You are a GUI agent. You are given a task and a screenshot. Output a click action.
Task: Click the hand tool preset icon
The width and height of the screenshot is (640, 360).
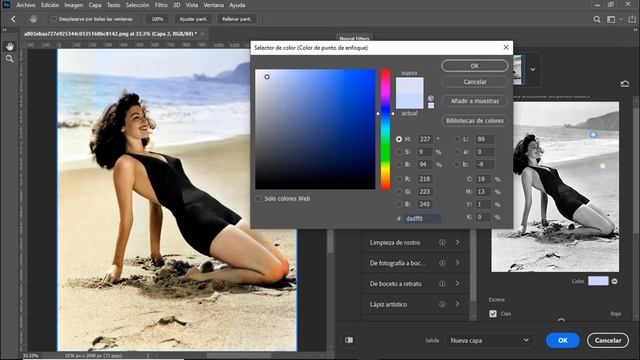pyautogui.click(x=33, y=19)
